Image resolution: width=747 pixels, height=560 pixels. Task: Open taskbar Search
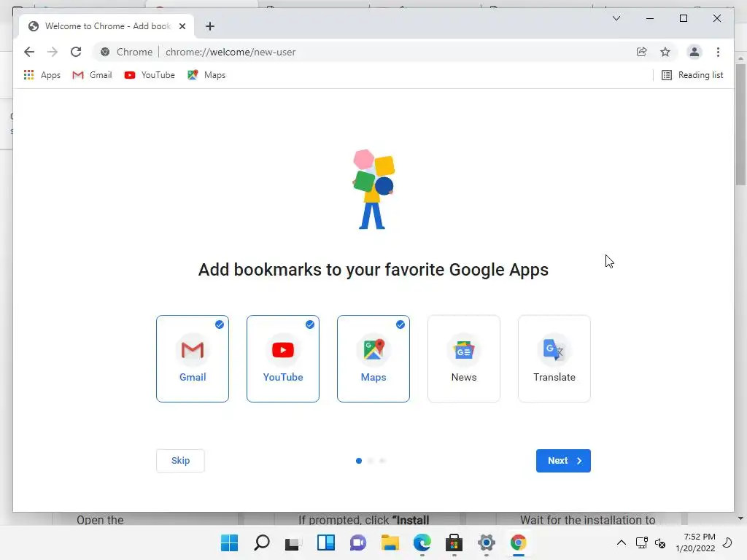pyautogui.click(x=262, y=542)
